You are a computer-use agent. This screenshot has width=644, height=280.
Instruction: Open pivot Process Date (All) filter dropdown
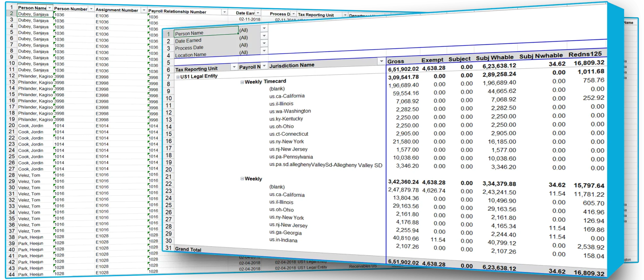(264, 43)
